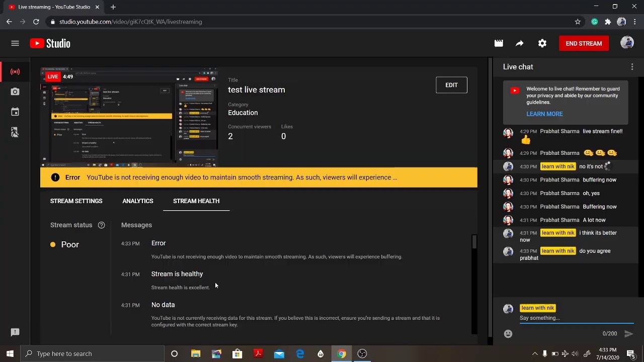Click the messages list scrollbar
Image resolution: width=644 pixels, height=362 pixels.
(474, 241)
